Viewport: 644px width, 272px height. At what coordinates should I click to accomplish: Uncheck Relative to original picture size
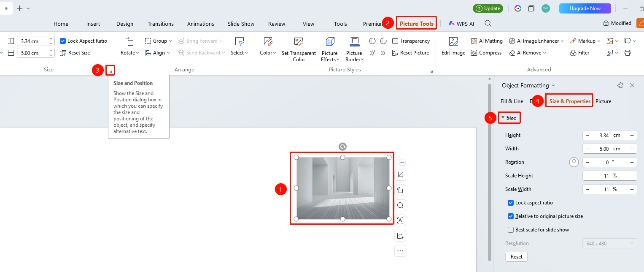(x=511, y=216)
